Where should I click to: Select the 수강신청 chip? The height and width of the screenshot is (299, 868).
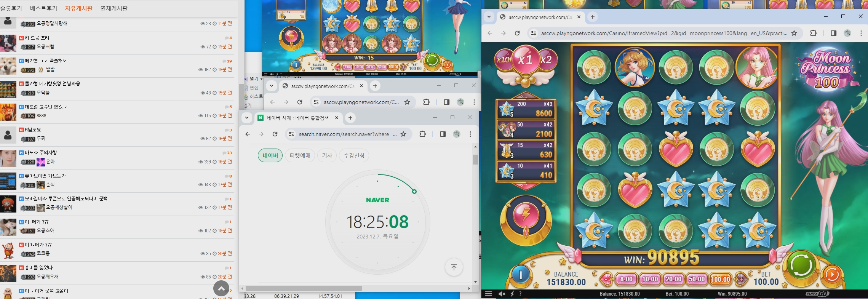(x=354, y=155)
